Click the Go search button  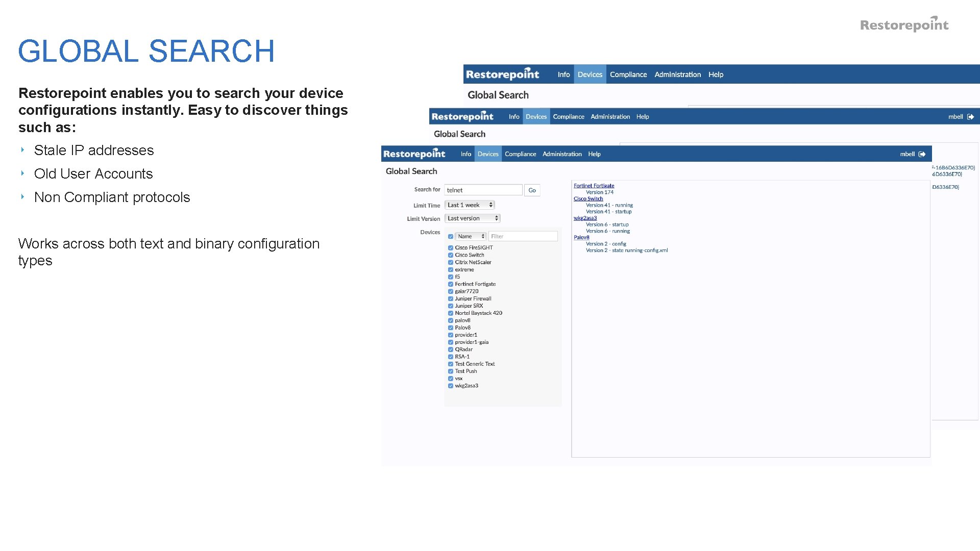pyautogui.click(x=532, y=190)
